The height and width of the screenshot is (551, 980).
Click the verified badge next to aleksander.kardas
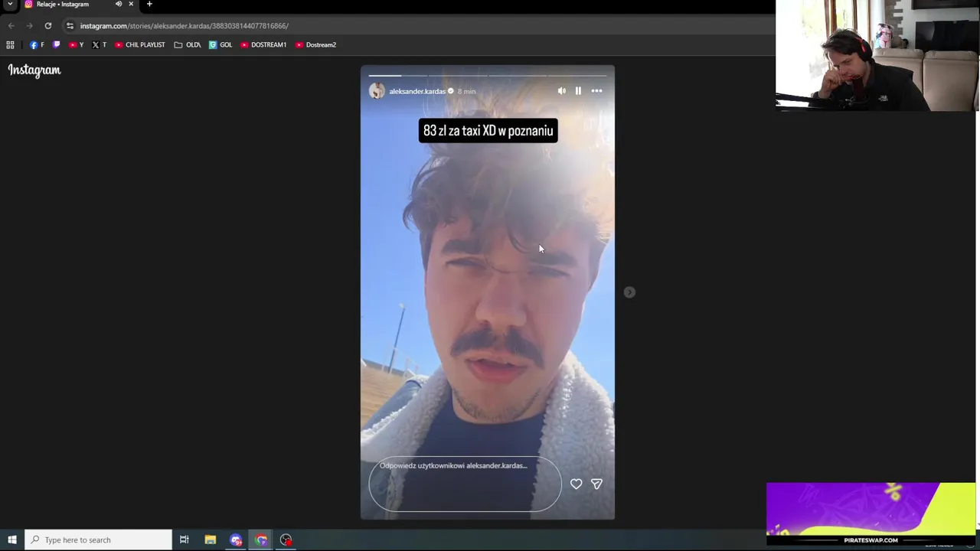point(450,91)
